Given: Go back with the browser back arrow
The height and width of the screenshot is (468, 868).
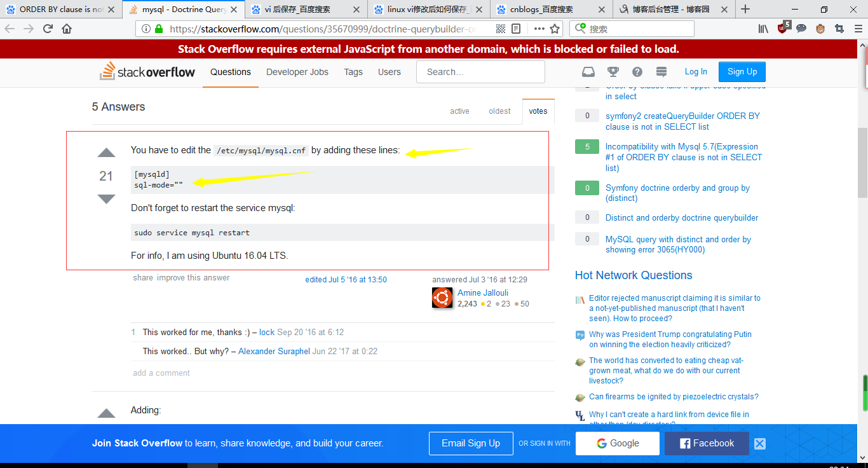Looking at the screenshot, I should 10,29.
